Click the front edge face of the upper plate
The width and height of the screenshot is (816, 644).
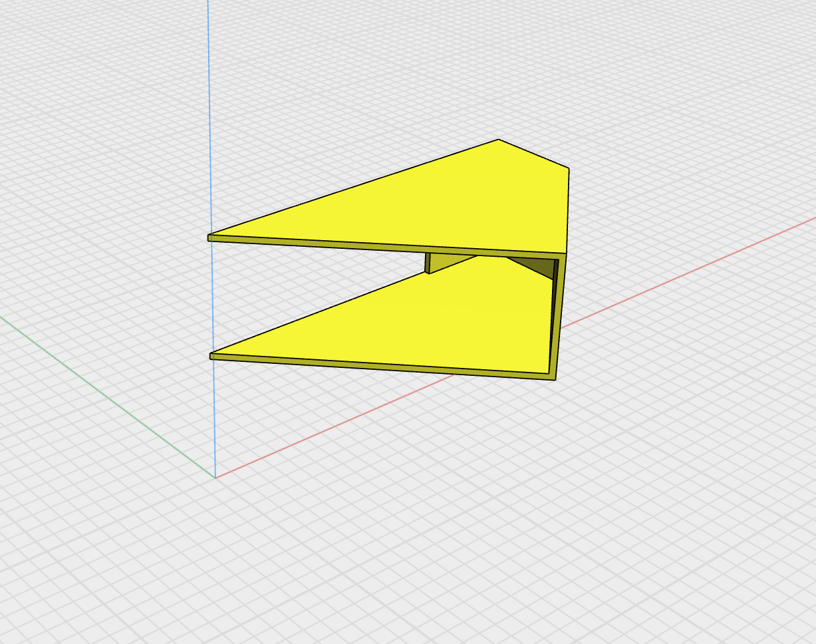(386, 247)
